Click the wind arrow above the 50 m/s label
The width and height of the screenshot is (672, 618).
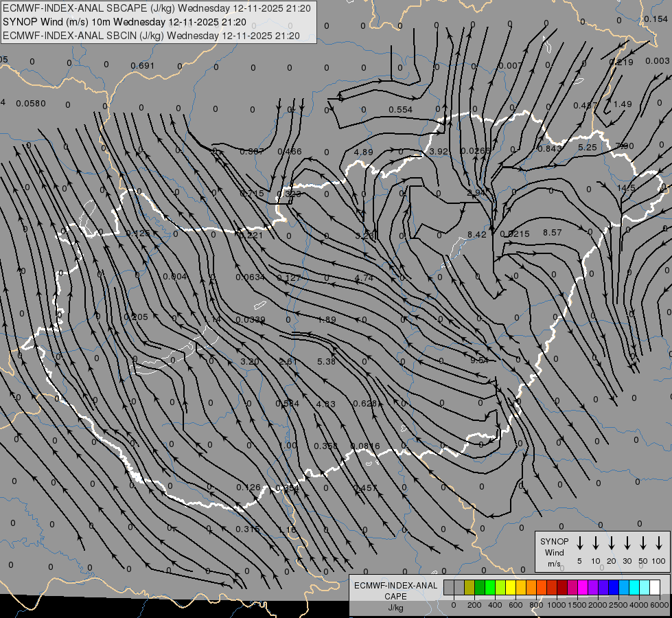click(x=643, y=543)
